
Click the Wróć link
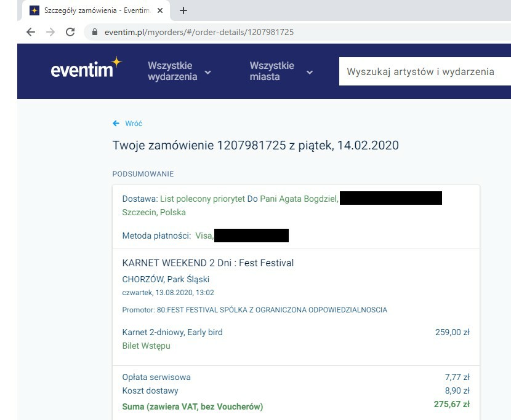(x=134, y=124)
